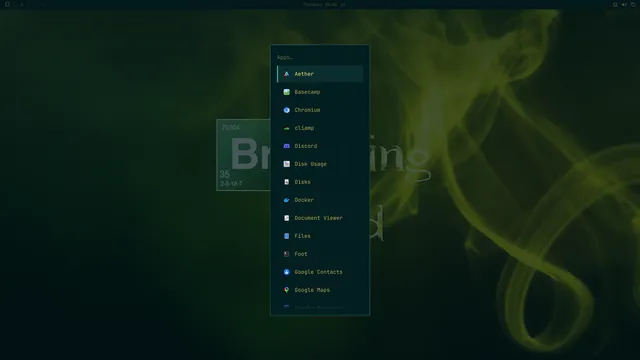The image size is (640, 360).
Task: Open the volume icon in top bar
Action: click(624, 4)
